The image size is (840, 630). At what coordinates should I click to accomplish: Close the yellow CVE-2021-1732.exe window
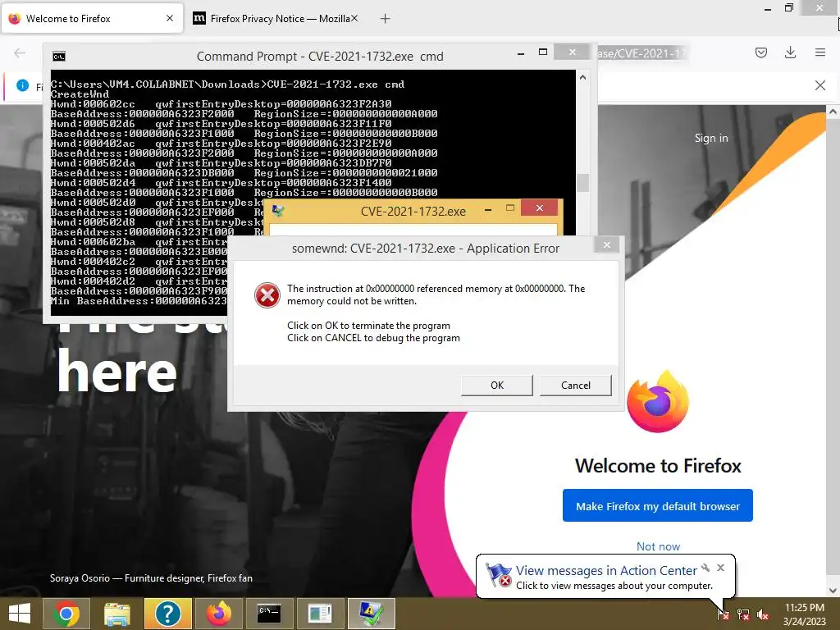point(540,208)
